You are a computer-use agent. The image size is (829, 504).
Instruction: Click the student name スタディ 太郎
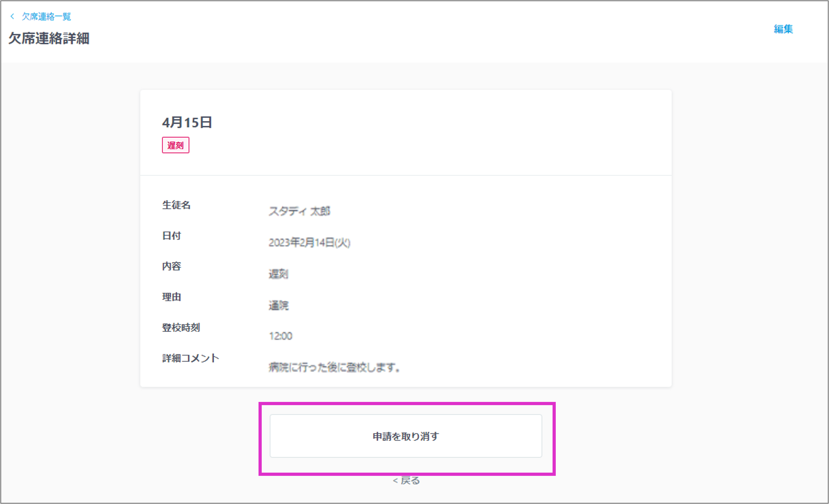[x=299, y=211]
